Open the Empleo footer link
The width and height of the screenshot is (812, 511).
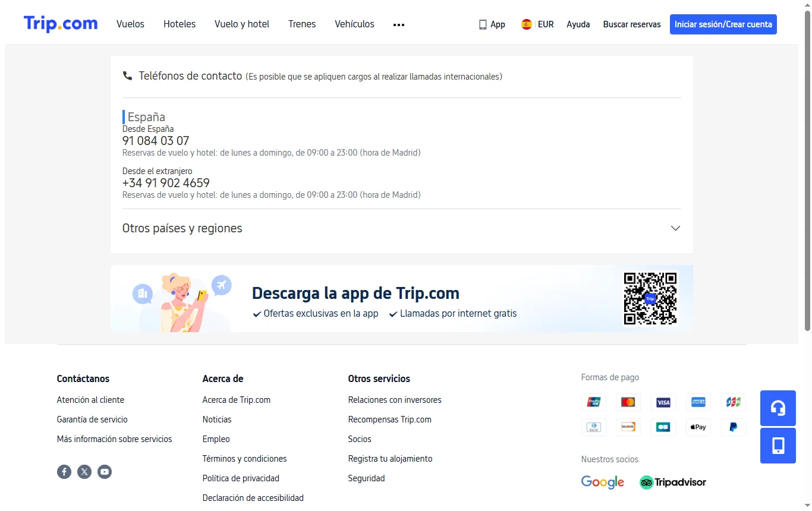pos(216,439)
